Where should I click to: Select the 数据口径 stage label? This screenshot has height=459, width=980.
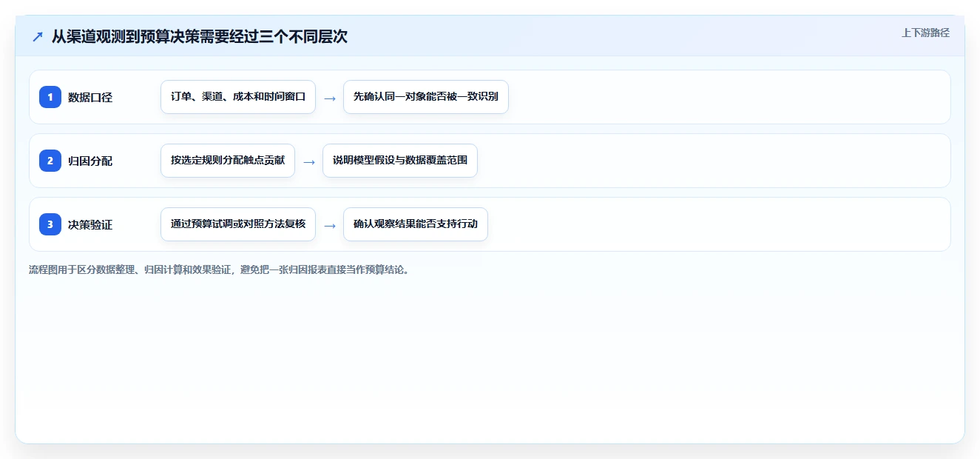tap(90, 97)
